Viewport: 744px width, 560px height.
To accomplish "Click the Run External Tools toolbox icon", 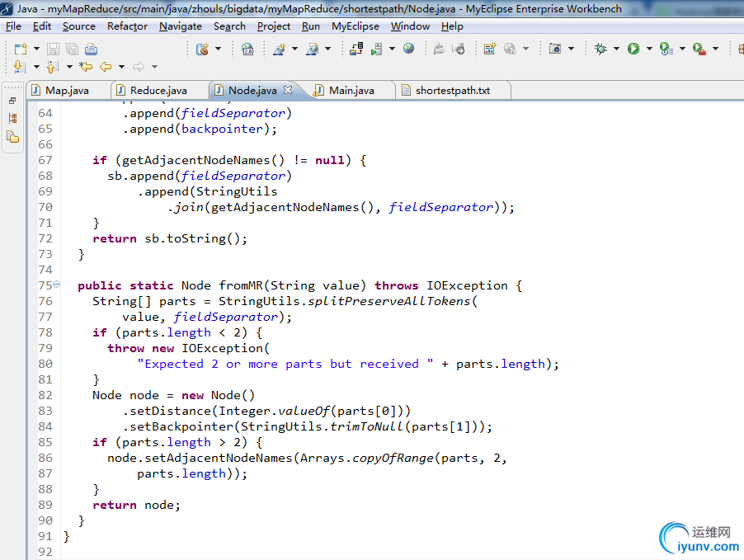I will [x=699, y=49].
